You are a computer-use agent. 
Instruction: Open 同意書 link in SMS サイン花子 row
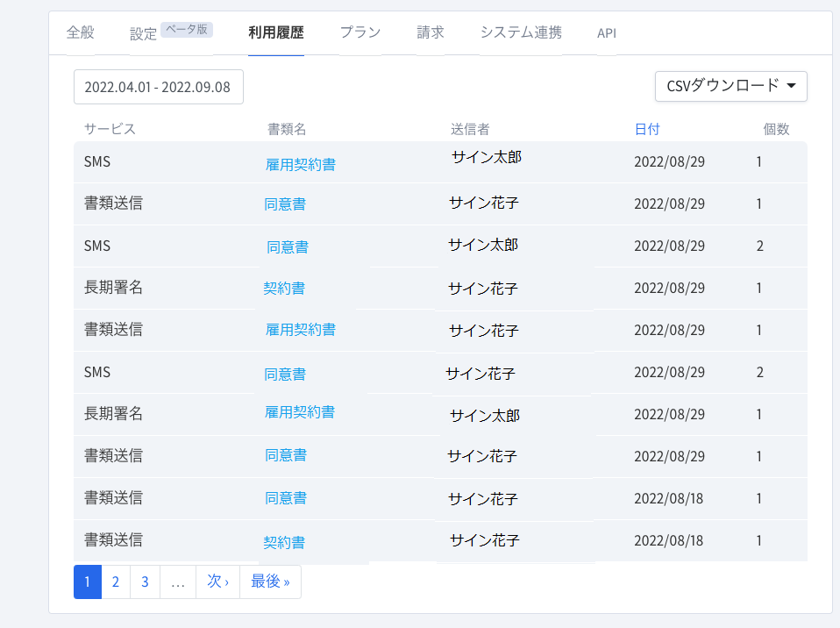285,374
